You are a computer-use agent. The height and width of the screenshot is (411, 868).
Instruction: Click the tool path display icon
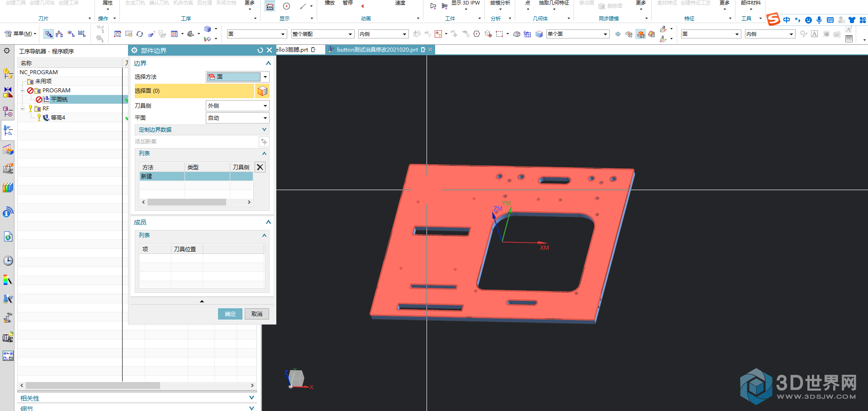pos(270,6)
